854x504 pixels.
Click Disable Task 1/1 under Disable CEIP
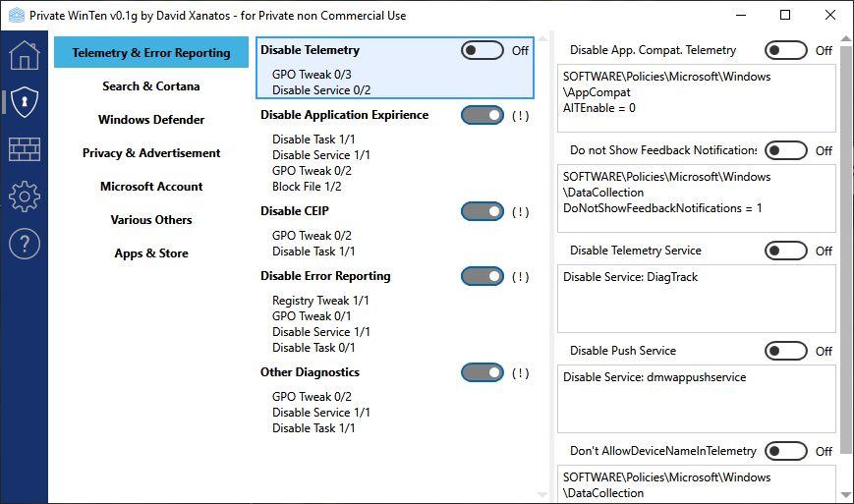[x=313, y=252]
